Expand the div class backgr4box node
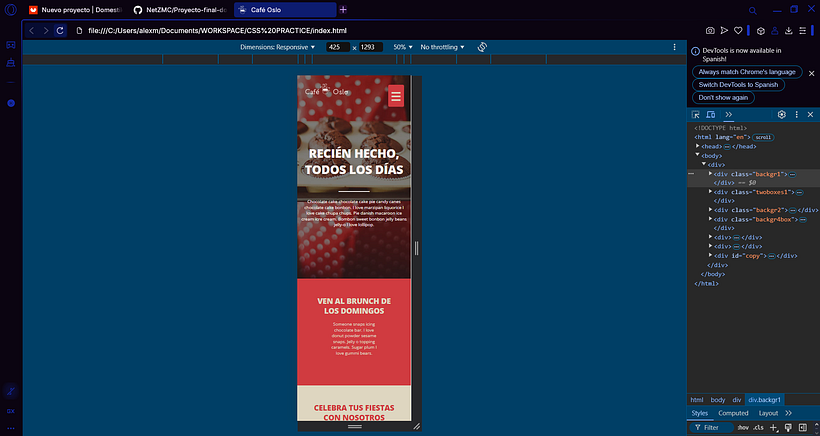 (x=711, y=219)
